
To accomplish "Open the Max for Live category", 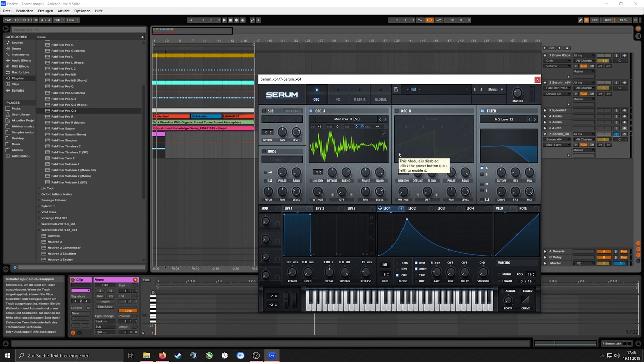I will (20, 72).
